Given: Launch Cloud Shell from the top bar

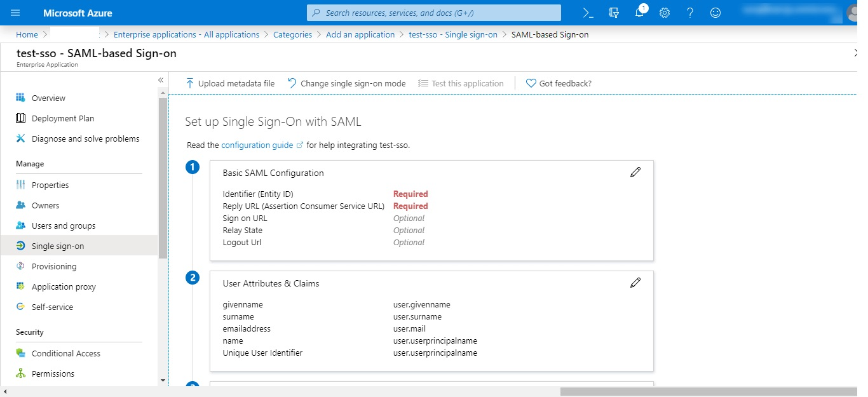Looking at the screenshot, I should [x=588, y=13].
